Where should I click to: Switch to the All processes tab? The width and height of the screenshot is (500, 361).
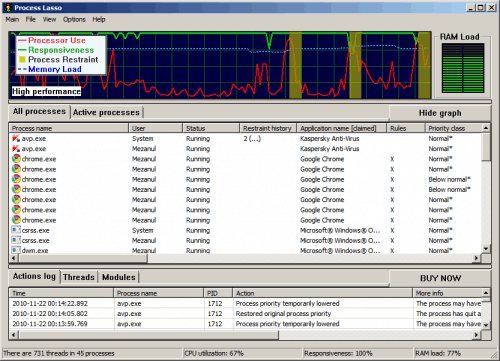(x=39, y=111)
